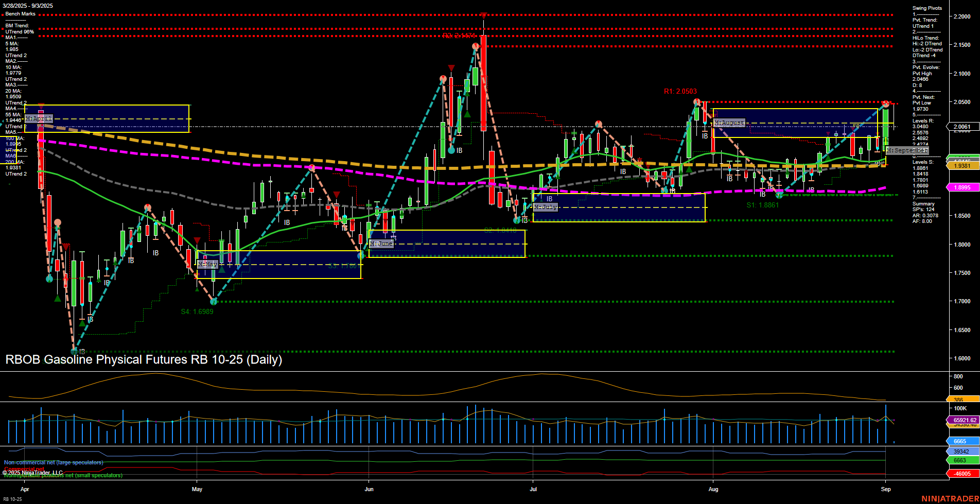
Task: Click the M:August month label box on the chart
Action: point(730,123)
